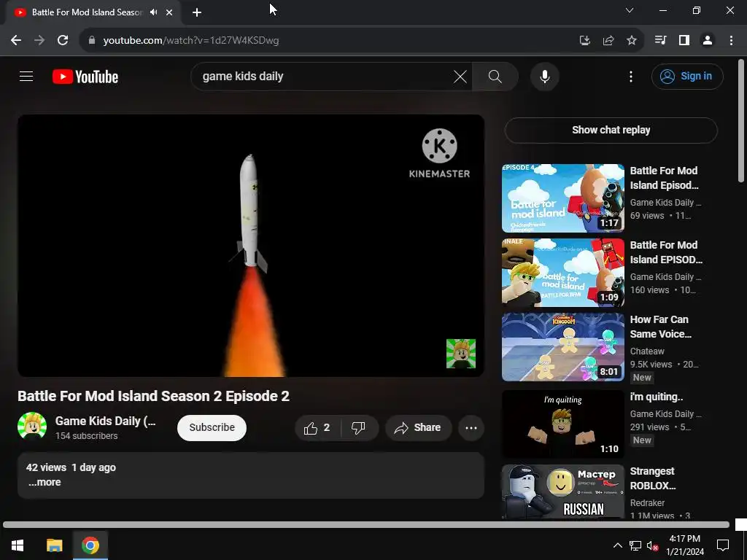Click network icon in system tray
The width and height of the screenshot is (747, 560).
(635, 545)
